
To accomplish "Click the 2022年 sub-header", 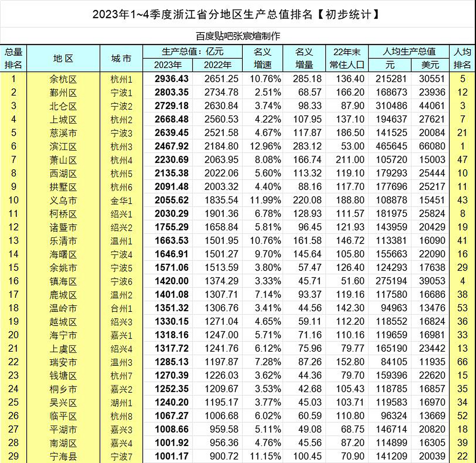I will point(218,65).
